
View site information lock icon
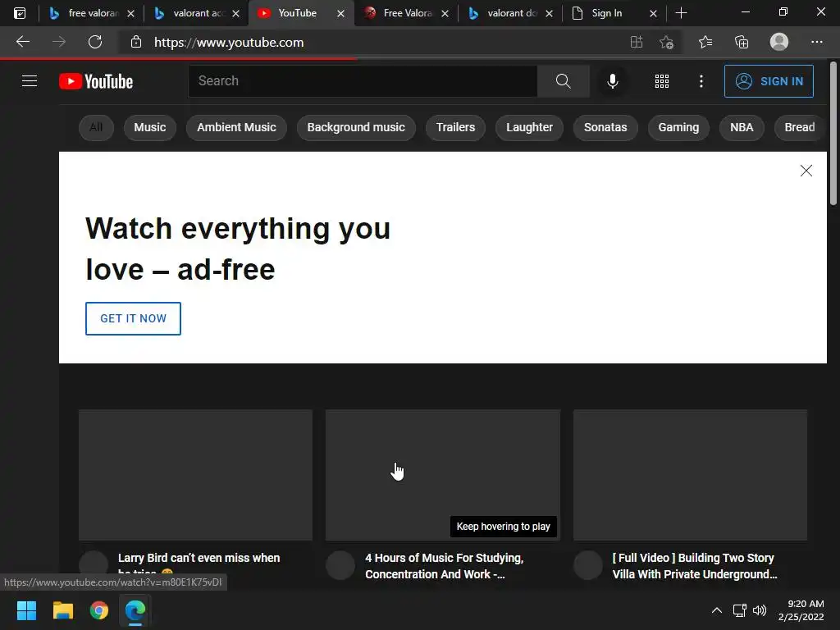pos(136,42)
